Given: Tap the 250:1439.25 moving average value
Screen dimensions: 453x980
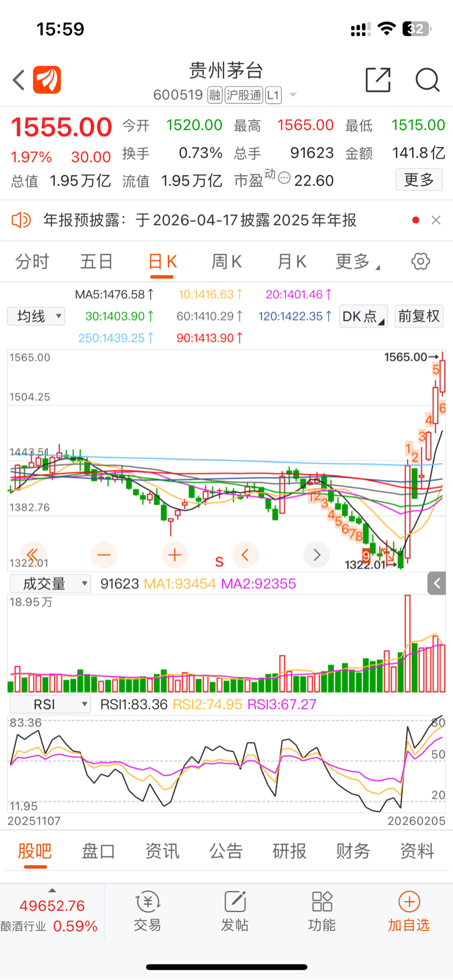Looking at the screenshot, I should coord(116,338).
